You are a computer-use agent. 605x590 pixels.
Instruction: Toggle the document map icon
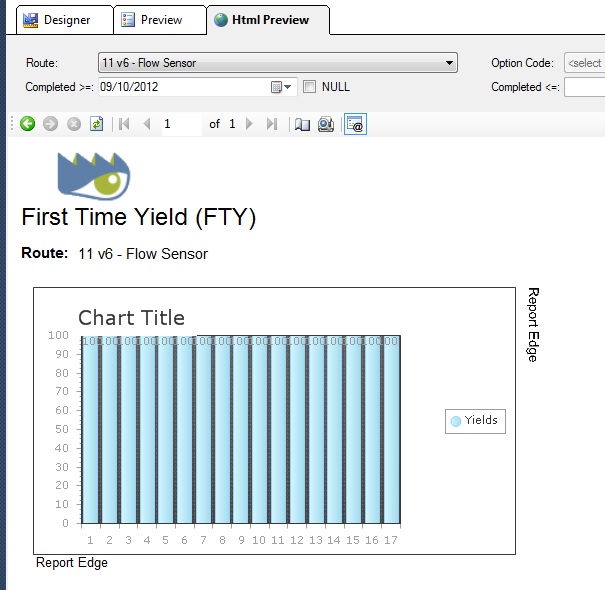(x=302, y=124)
